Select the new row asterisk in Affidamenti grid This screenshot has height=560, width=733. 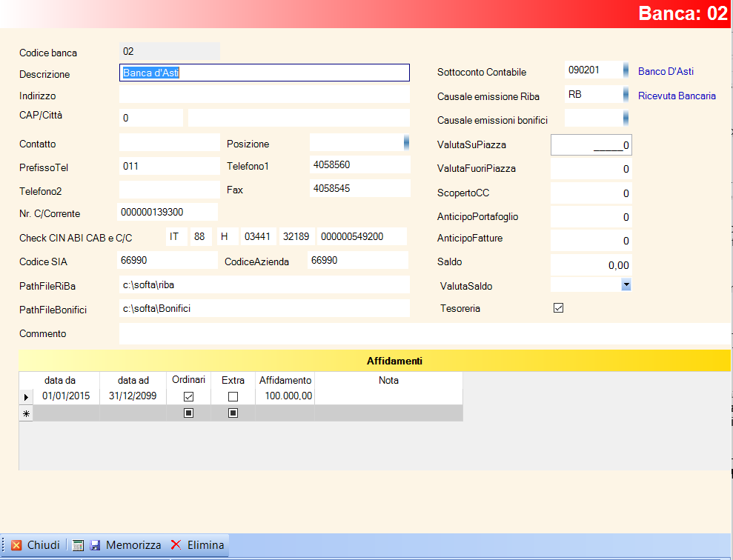coord(26,413)
